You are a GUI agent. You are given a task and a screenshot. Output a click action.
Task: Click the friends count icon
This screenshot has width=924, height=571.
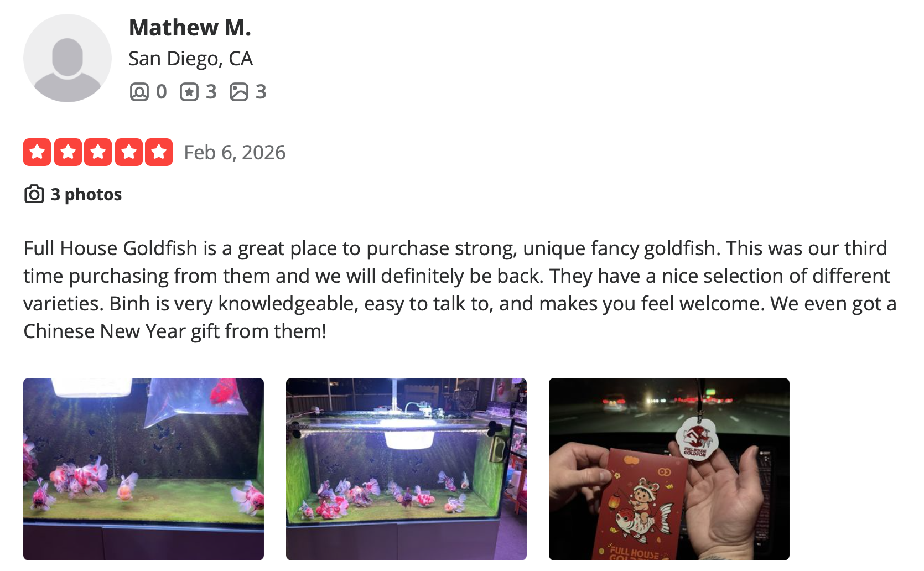139,92
